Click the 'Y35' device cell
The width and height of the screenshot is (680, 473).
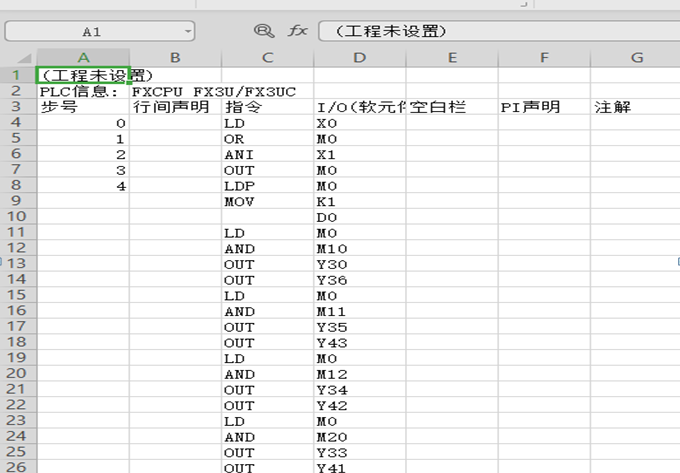[360, 326]
